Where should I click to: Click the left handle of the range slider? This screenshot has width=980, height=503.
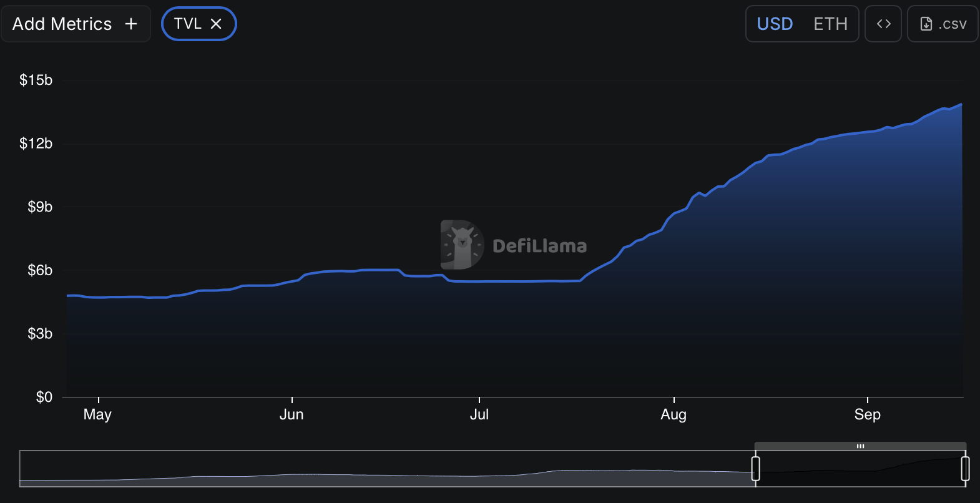click(x=755, y=468)
